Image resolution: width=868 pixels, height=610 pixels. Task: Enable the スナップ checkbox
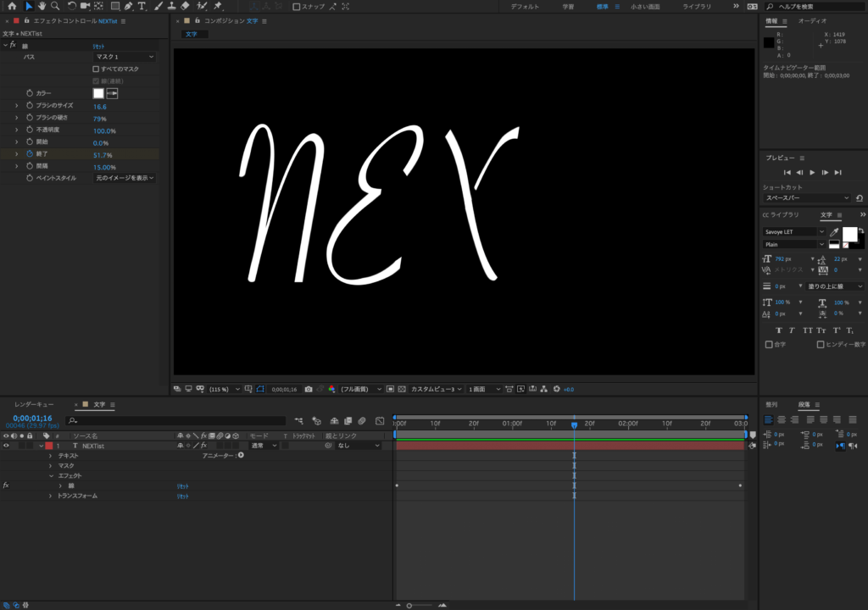[296, 7]
